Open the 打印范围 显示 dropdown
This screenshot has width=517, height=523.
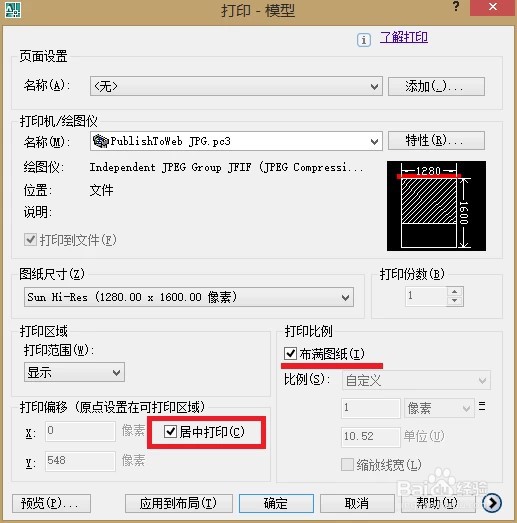tap(74, 372)
